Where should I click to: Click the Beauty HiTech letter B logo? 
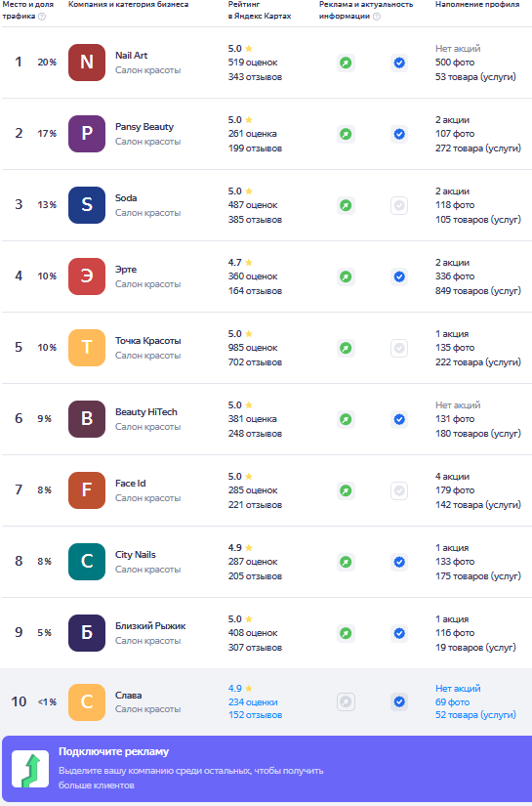coord(87,419)
